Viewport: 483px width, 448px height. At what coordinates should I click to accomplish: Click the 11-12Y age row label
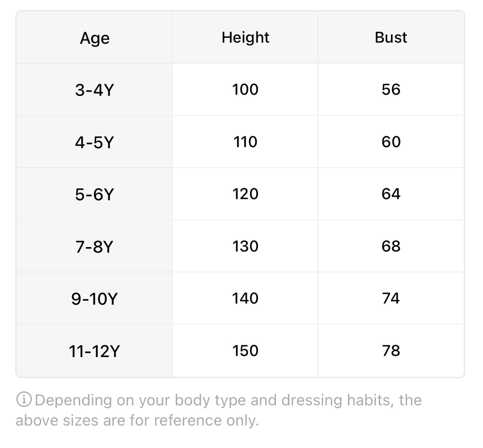click(94, 351)
